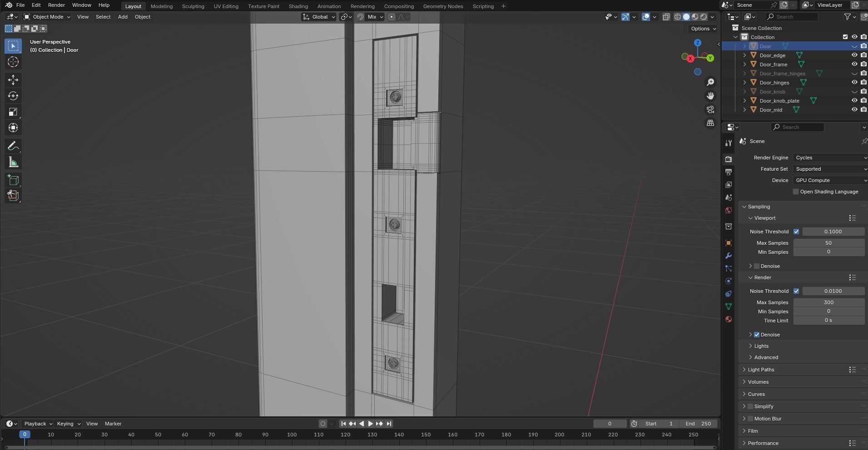The height and width of the screenshot is (450, 868).
Task: Open the Render Engine dropdown
Action: [830, 158]
